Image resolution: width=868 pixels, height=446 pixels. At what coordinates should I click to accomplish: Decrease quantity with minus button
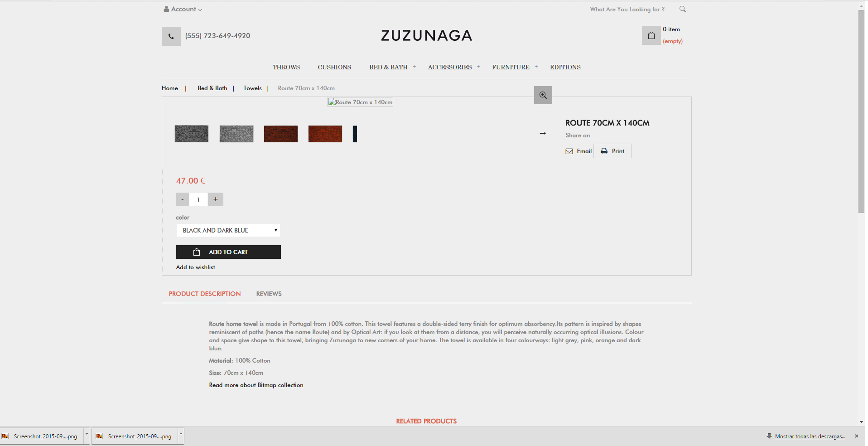[183, 199]
